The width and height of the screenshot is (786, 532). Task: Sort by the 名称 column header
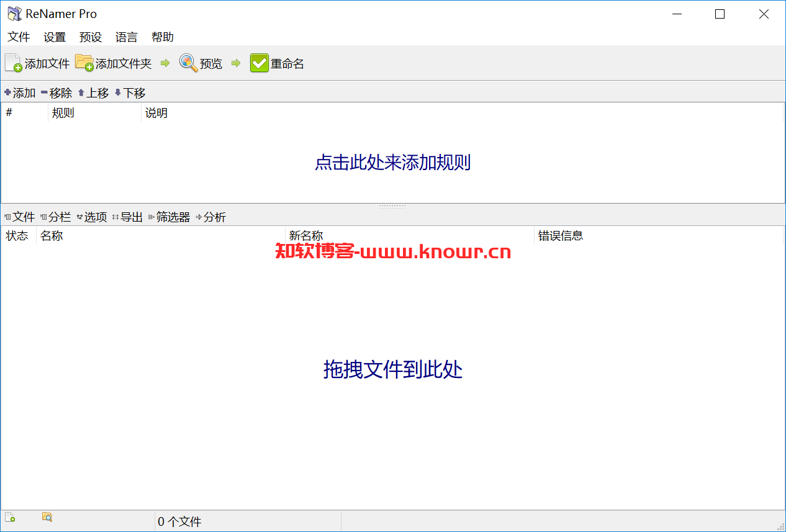(160, 236)
